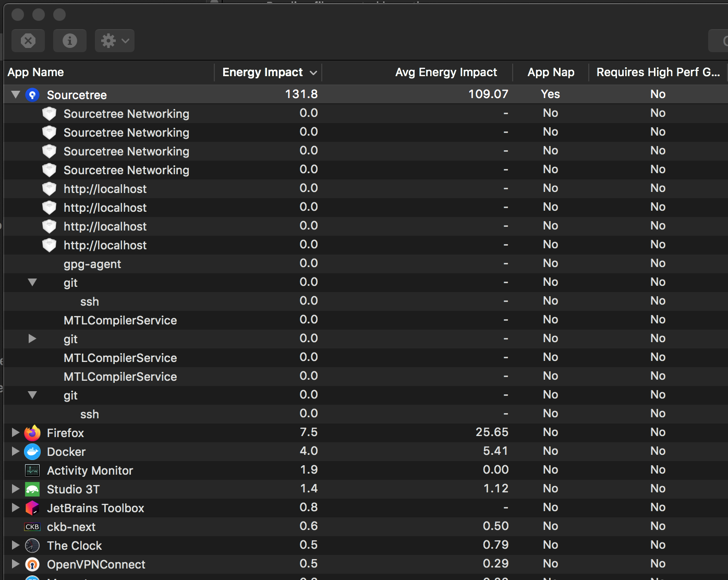Viewport: 728px width, 580px height.
Task: Click the Sourcetree app icon
Action: [x=32, y=95]
